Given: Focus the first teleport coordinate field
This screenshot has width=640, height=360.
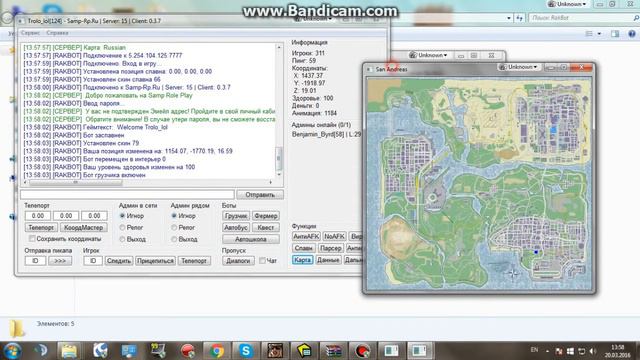Looking at the screenshot, I should [x=38, y=216].
